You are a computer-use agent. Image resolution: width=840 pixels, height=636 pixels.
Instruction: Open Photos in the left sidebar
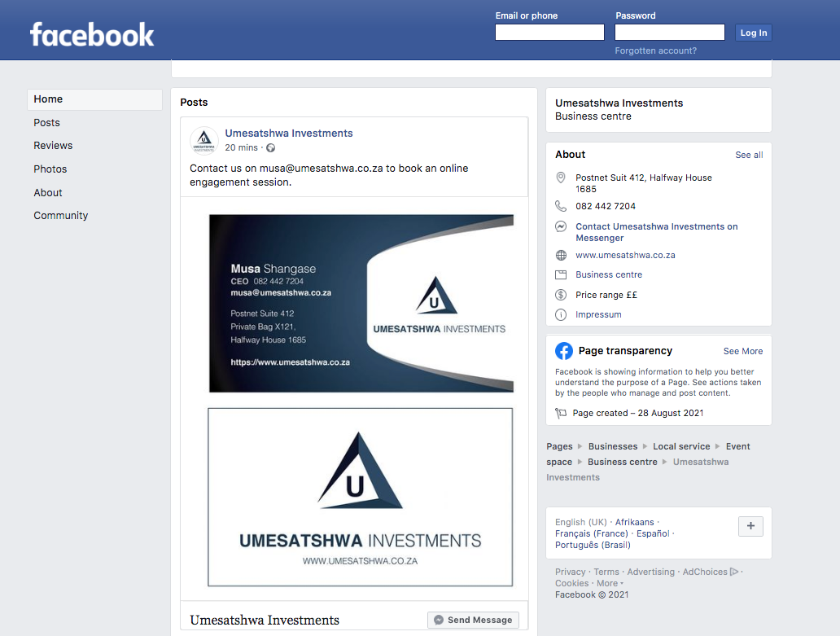pyautogui.click(x=50, y=169)
